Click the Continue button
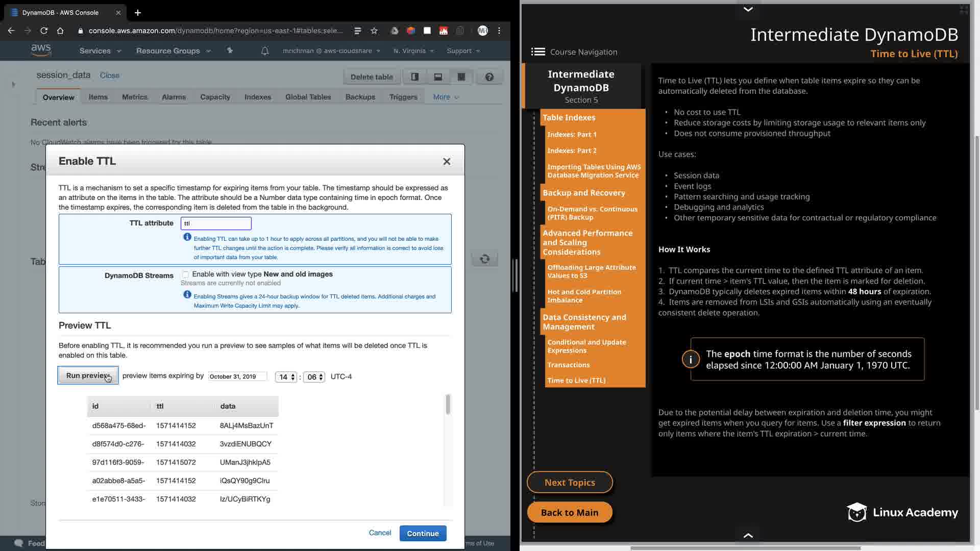The image size is (980, 551). [x=423, y=533]
